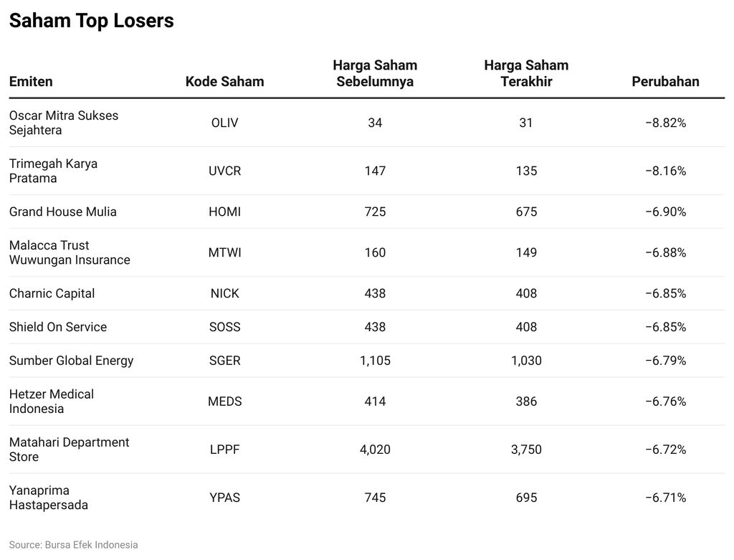Sort by the Kode Saham column header
This screenshot has height=560, width=734.
(224, 82)
